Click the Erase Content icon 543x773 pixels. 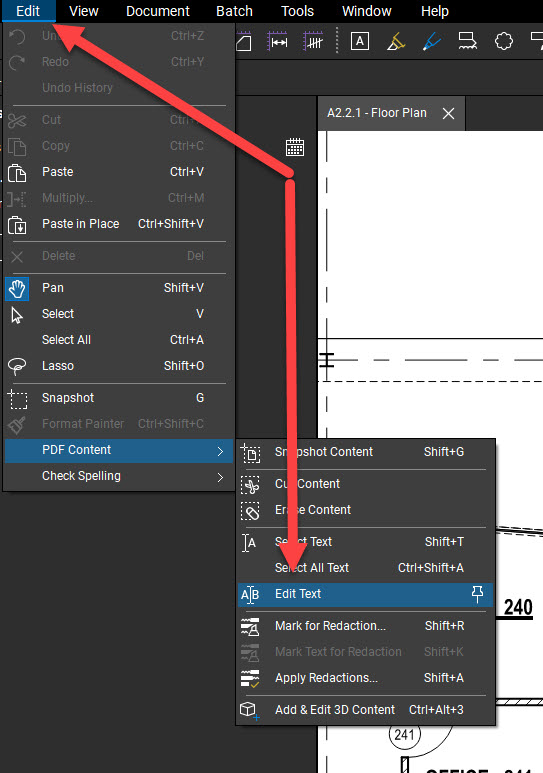point(251,510)
